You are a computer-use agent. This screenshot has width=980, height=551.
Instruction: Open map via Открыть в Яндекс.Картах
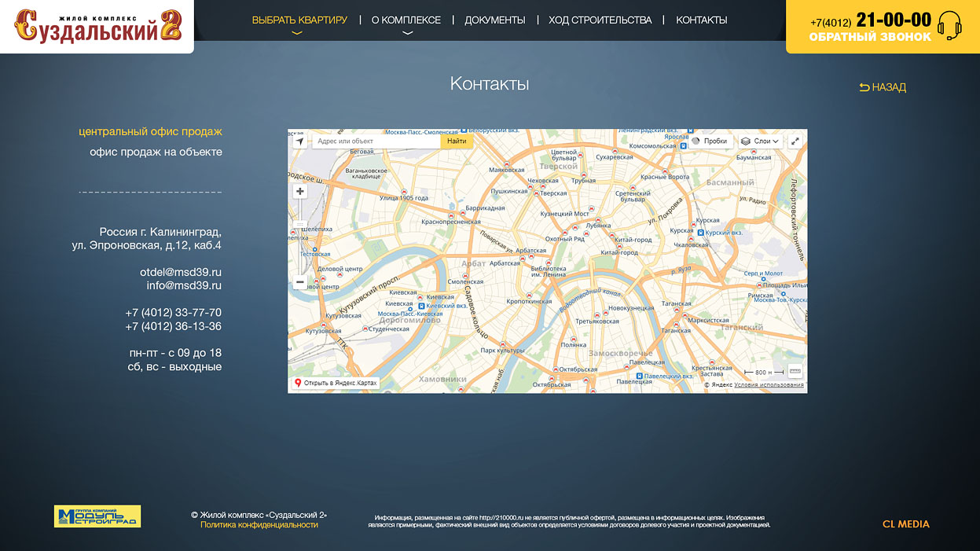[336, 383]
